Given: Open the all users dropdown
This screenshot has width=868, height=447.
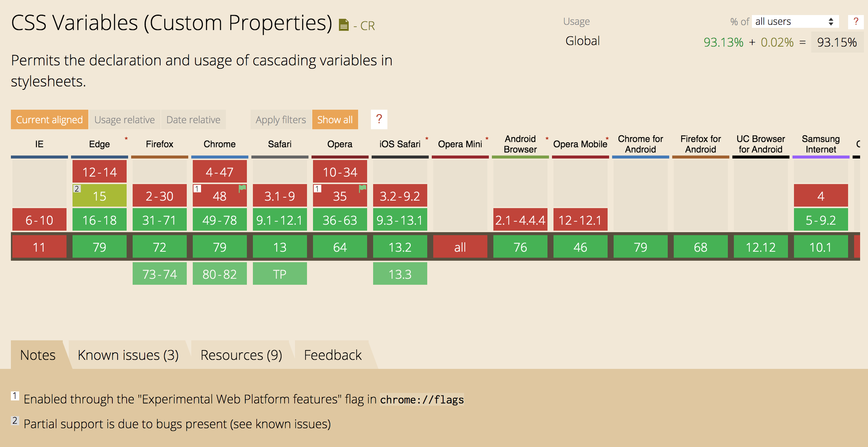Looking at the screenshot, I should (x=795, y=22).
